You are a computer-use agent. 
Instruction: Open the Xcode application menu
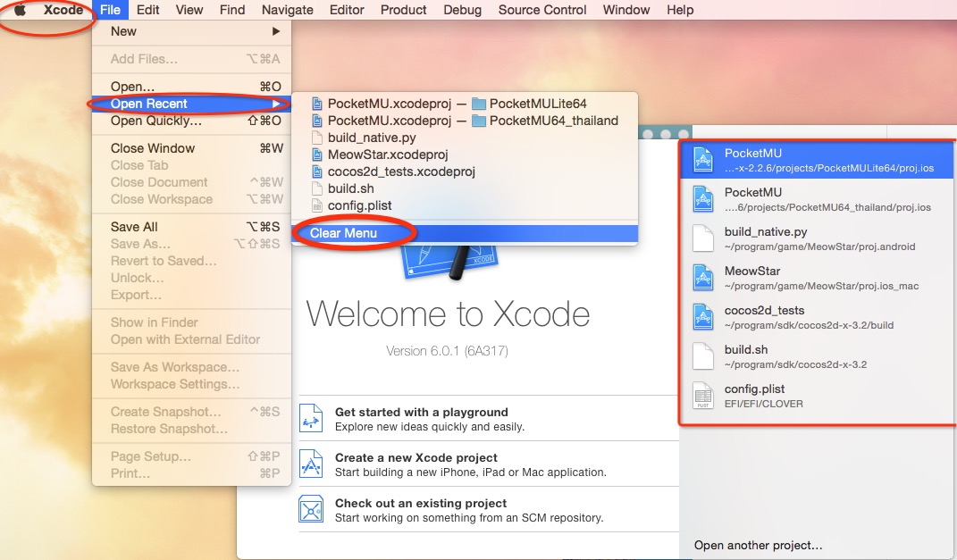click(63, 10)
